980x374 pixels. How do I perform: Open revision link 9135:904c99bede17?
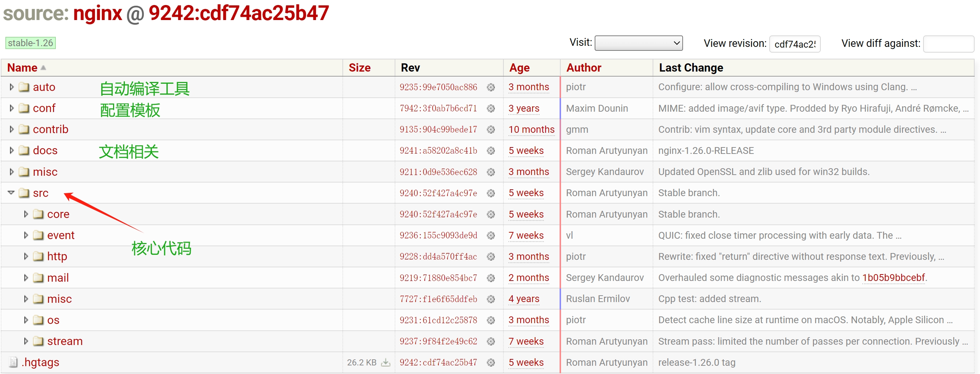pos(438,130)
